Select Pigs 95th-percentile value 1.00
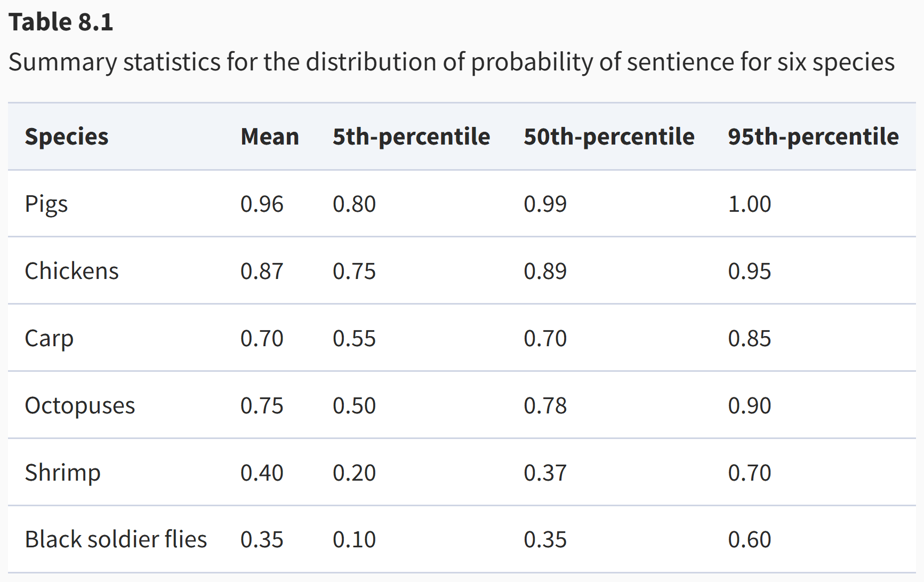The width and height of the screenshot is (924, 582). coord(749,204)
